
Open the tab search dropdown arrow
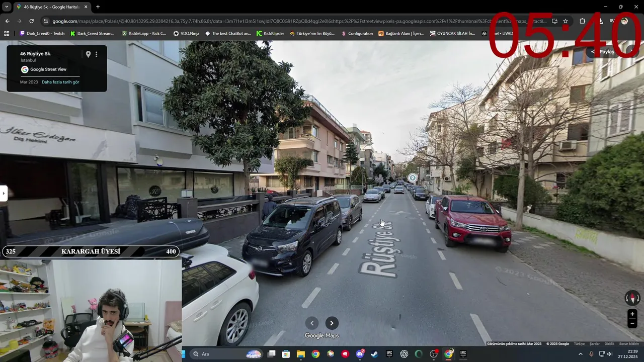click(7, 7)
